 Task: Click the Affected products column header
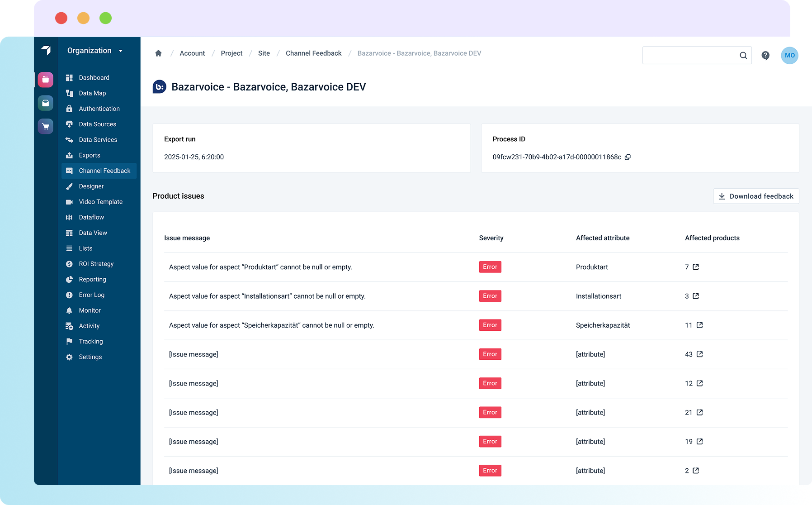[x=712, y=238]
